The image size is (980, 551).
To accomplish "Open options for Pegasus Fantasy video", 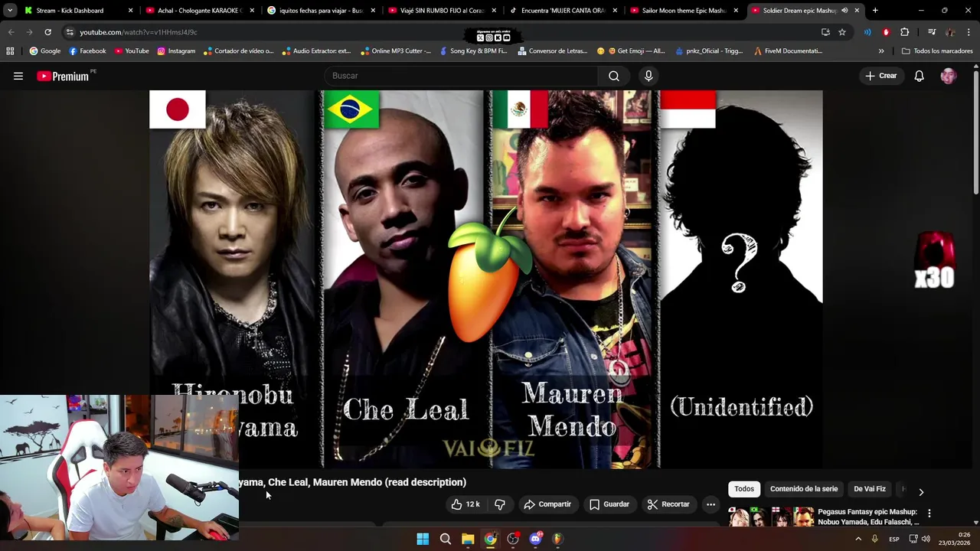I will [x=929, y=514].
